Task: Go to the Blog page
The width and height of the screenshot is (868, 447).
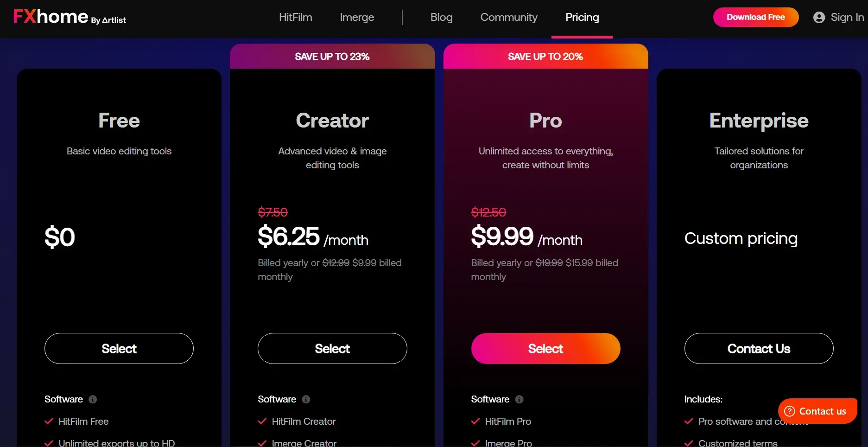Action: (x=441, y=17)
